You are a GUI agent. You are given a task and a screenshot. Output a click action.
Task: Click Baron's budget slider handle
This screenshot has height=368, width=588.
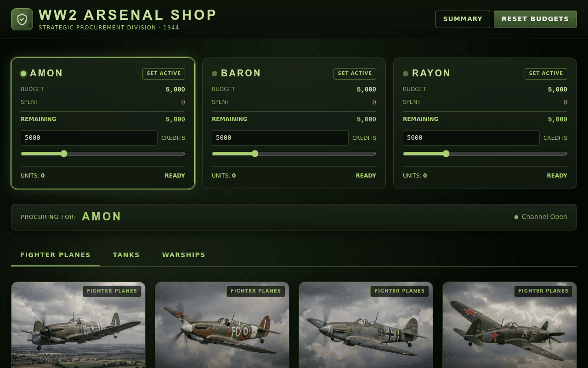255,154
